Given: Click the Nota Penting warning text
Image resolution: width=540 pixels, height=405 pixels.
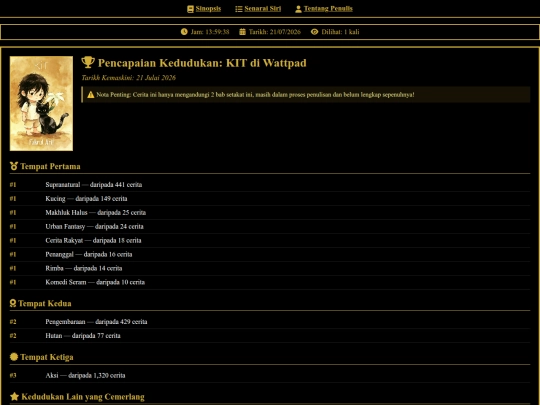Looking at the screenshot, I should pyautogui.click(x=255, y=95).
